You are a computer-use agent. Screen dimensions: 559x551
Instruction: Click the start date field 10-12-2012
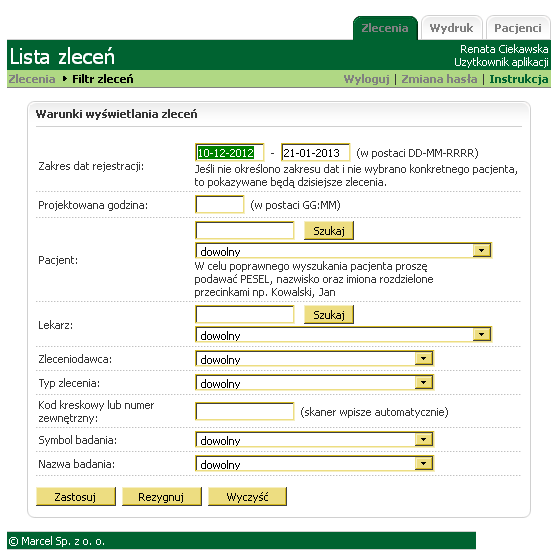(x=230, y=153)
